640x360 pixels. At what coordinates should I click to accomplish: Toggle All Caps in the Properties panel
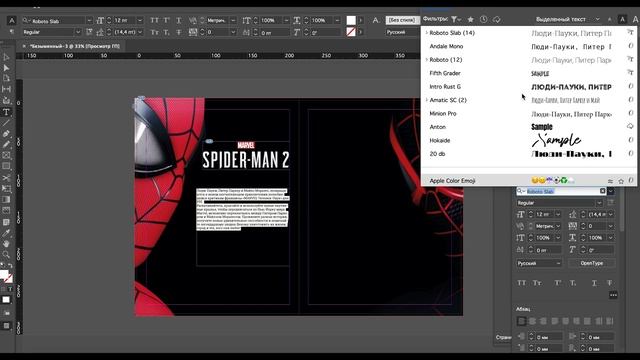point(522,282)
